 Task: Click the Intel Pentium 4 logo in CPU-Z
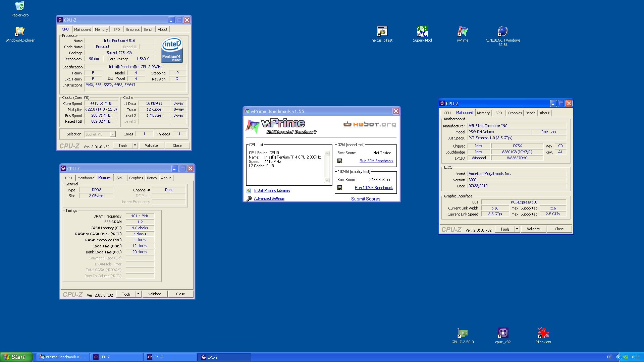point(172,50)
